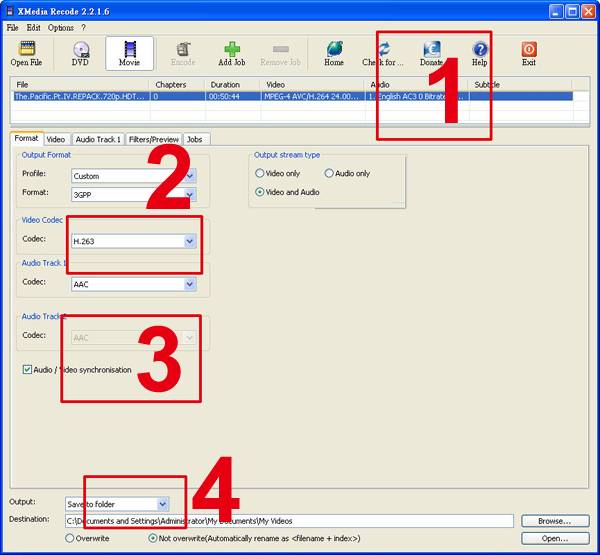Click the File column header
Screen dimensions: 600x555
[x=80, y=85]
